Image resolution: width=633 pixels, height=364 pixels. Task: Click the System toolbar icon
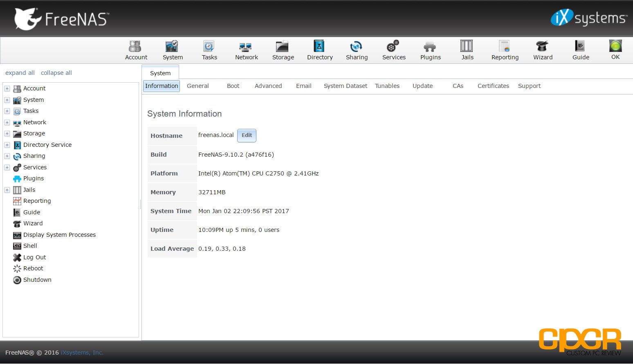[x=173, y=50]
